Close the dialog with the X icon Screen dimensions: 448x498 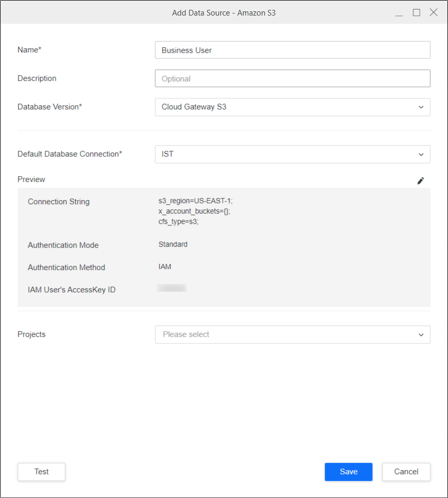click(433, 12)
